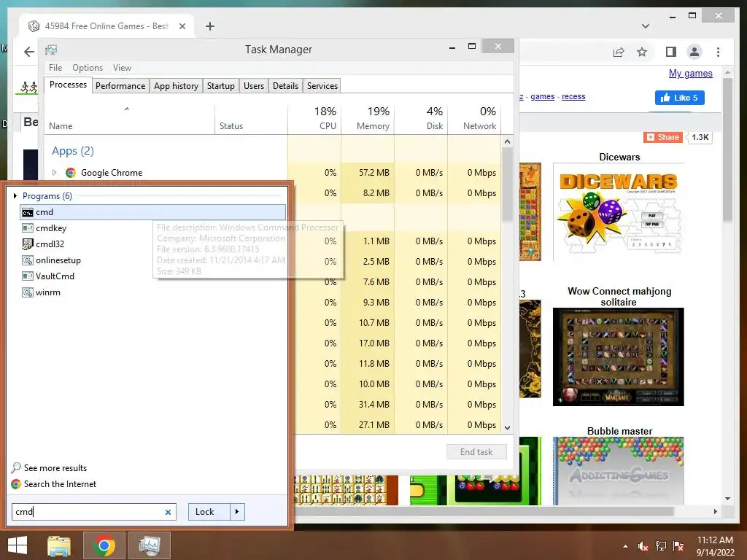Open Wow Connect mahjong solitaire thumbnail

[x=619, y=357]
